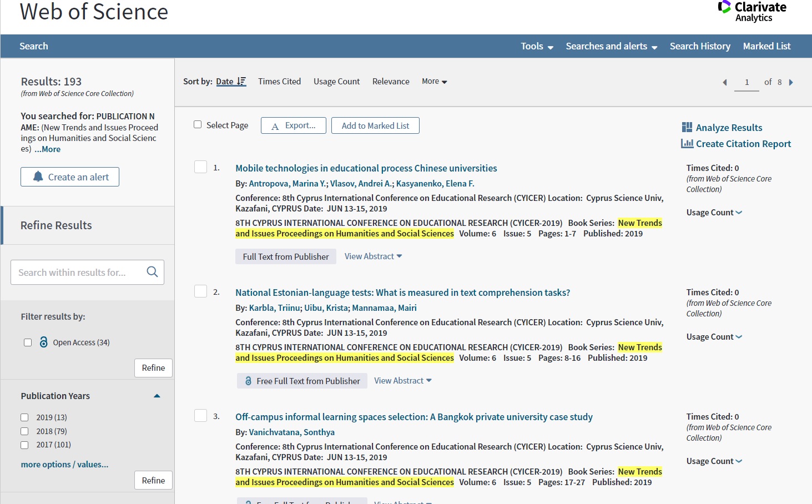The width and height of the screenshot is (812, 504).
Task: Open the Tools dropdown menu
Action: tap(537, 46)
